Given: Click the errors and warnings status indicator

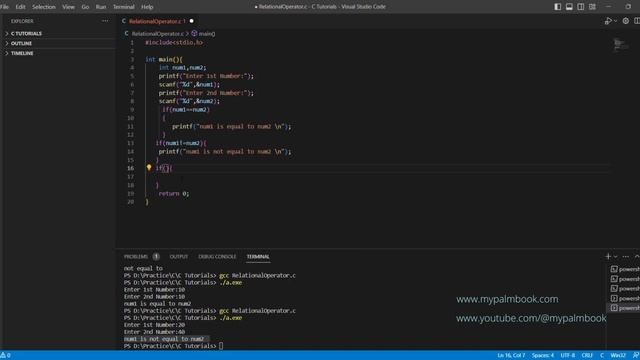Looking at the screenshot, I should point(5,356).
